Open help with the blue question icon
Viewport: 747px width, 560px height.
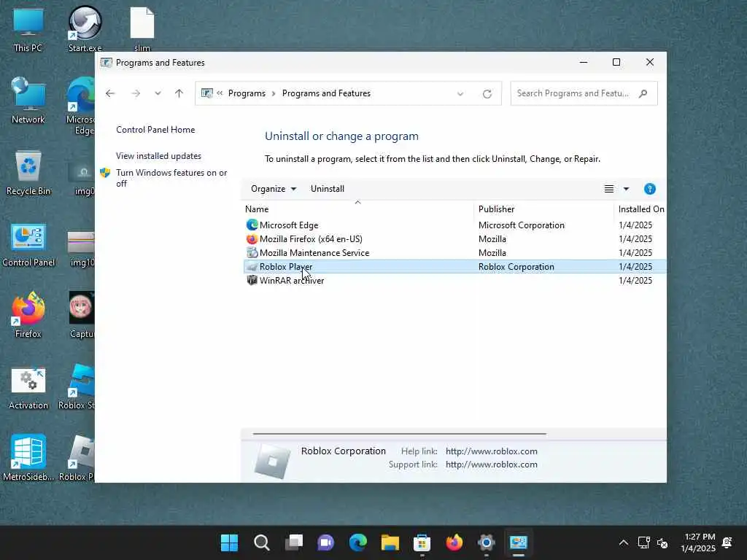pos(650,189)
